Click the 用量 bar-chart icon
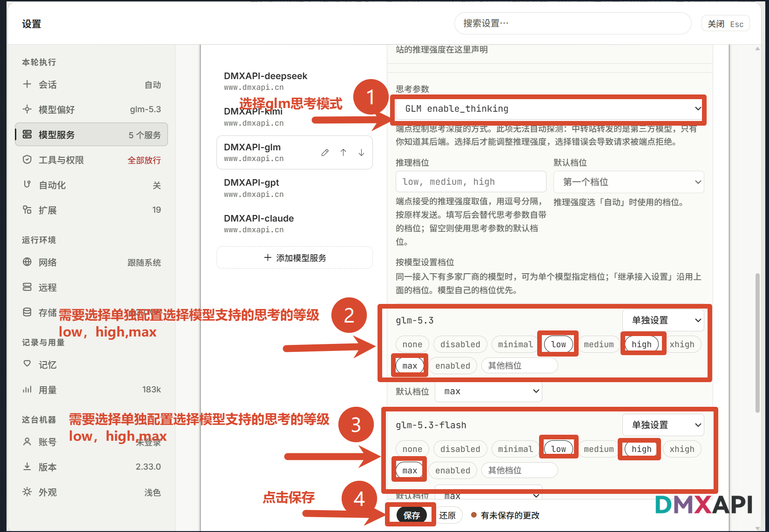 tap(27, 390)
